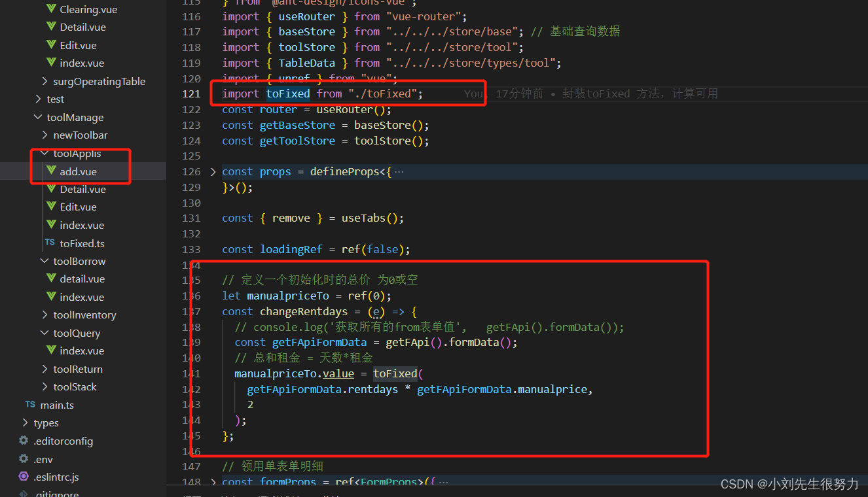Screen dimensions: 868x497
Task: Click Vue icon of index.vue above toFixed.ts
Action: tap(52, 225)
